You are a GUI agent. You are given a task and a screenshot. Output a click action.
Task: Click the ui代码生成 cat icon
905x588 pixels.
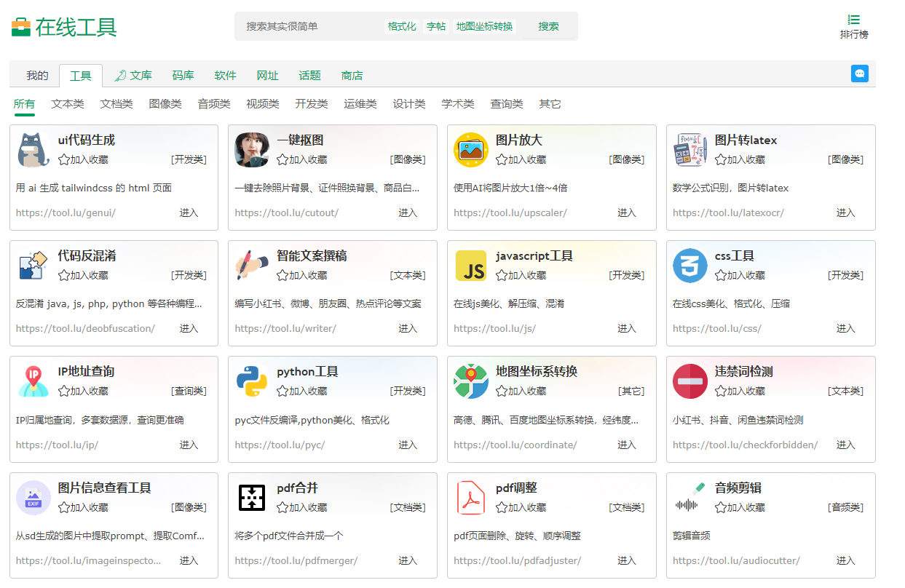(x=33, y=150)
